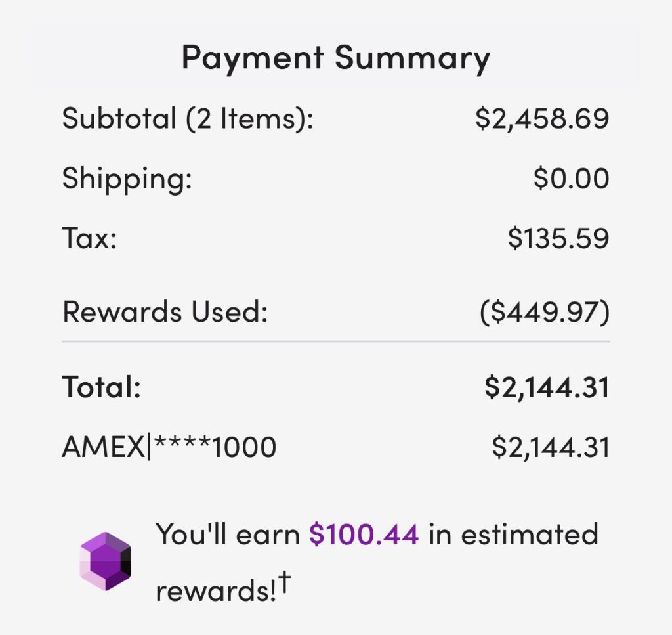
Task: Tap the dagger footnote after rewards!
Action: pos(285,582)
